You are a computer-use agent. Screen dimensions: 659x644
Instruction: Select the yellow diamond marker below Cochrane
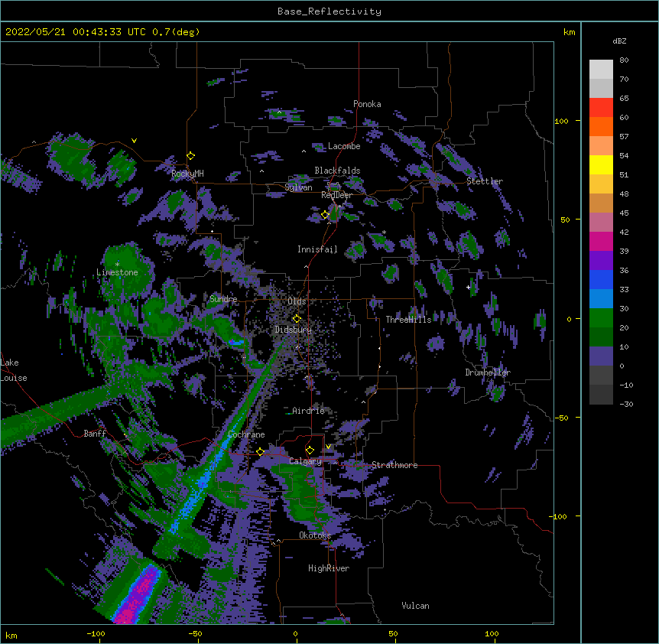click(x=260, y=452)
